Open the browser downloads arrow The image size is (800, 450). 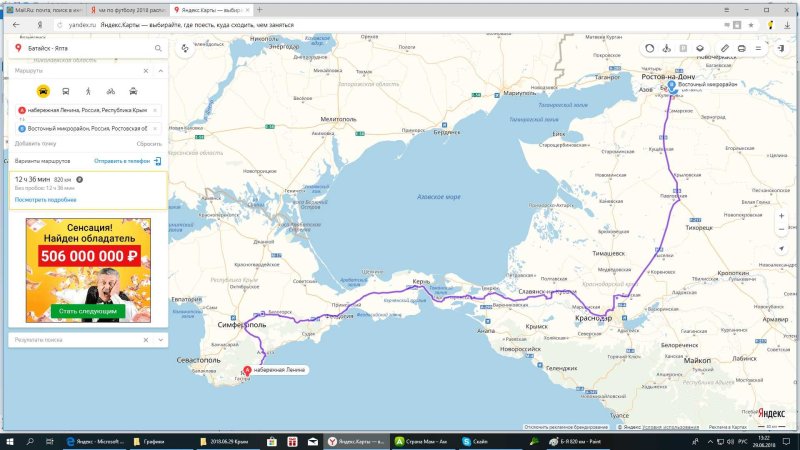click(787, 24)
